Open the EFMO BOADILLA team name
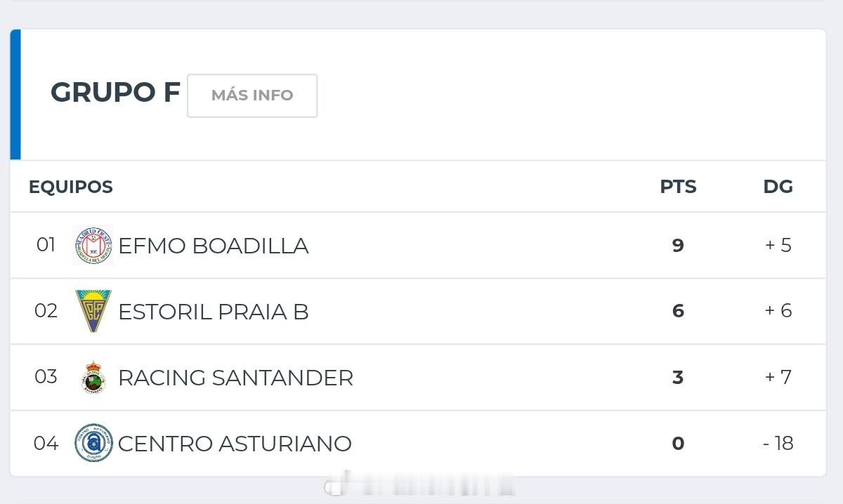843x504 pixels. pos(213,246)
